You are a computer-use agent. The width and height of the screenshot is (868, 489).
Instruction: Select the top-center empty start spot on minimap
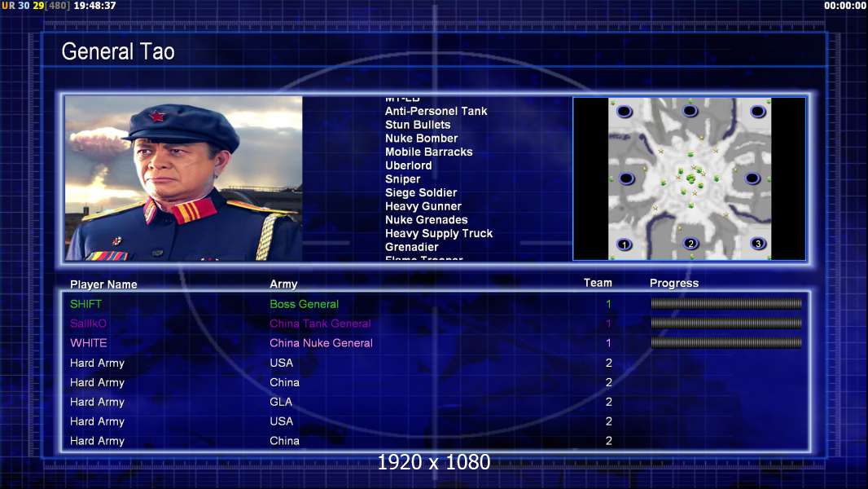click(x=690, y=111)
